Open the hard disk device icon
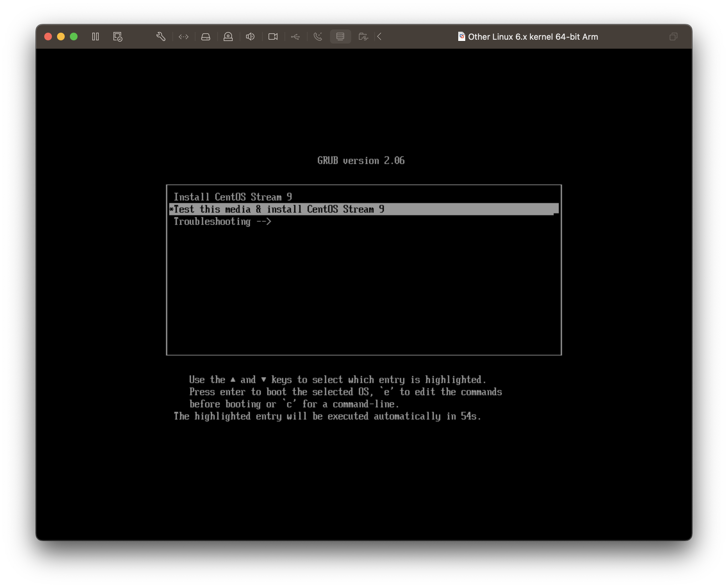Image resolution: width=728 pixels, height=588 pixels. [206, 37]
